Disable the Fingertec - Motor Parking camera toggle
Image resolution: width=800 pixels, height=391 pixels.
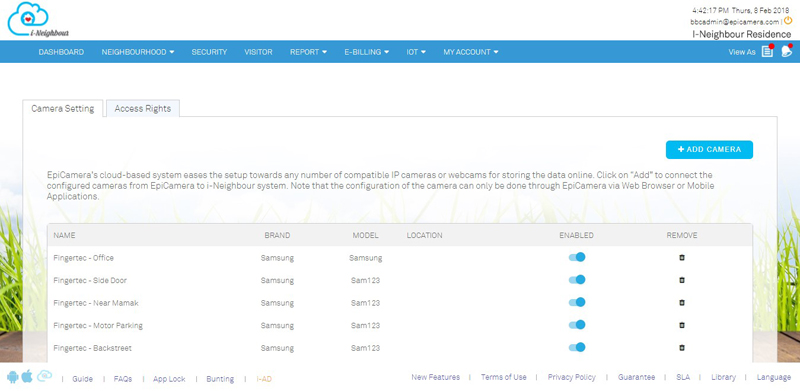pos(577,325)
